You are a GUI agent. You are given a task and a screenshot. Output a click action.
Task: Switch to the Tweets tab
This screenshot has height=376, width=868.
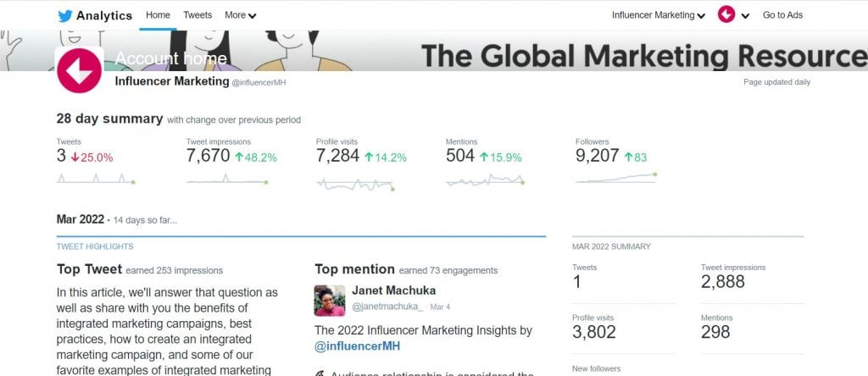click(198, 15)
